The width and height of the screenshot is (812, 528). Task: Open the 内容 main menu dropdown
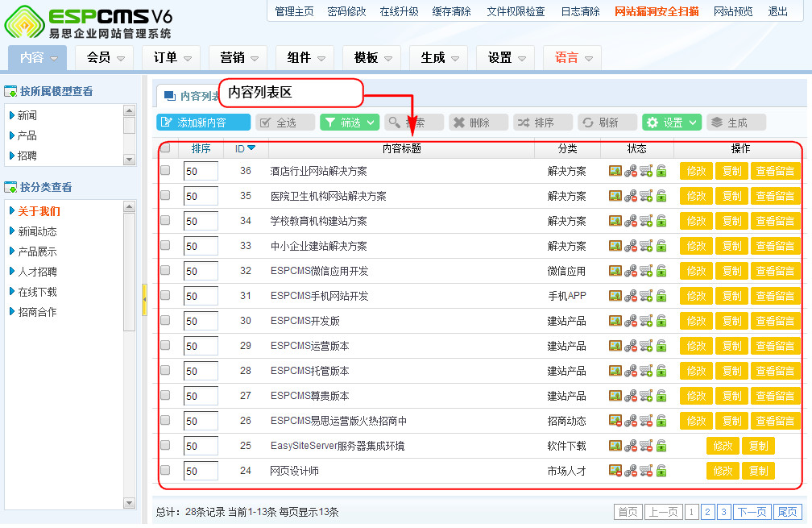click(x=37, y=57)
